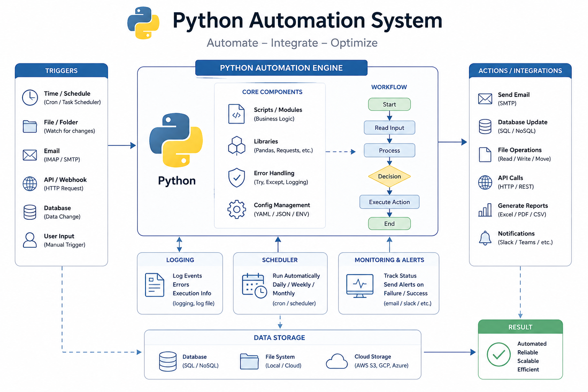Click the File / Folder trigger folder icon

[x=30, y=126]
